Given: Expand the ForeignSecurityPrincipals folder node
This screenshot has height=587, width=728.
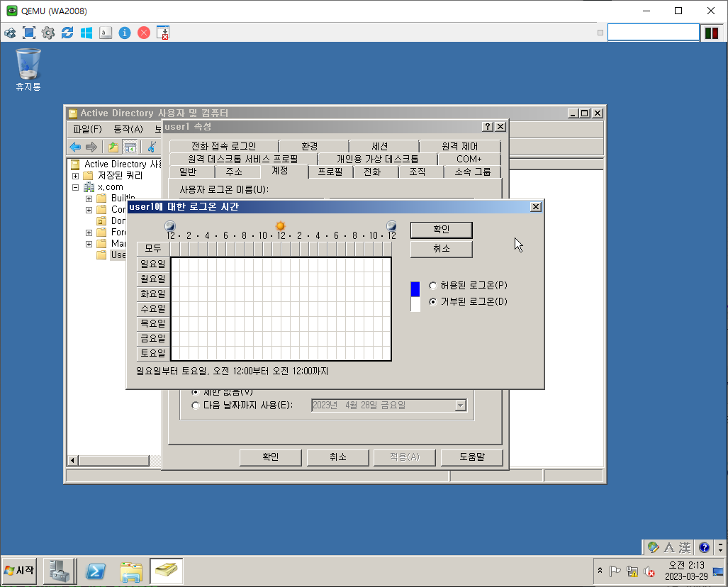Looking at the screenshot, I should tap(89, 233).
